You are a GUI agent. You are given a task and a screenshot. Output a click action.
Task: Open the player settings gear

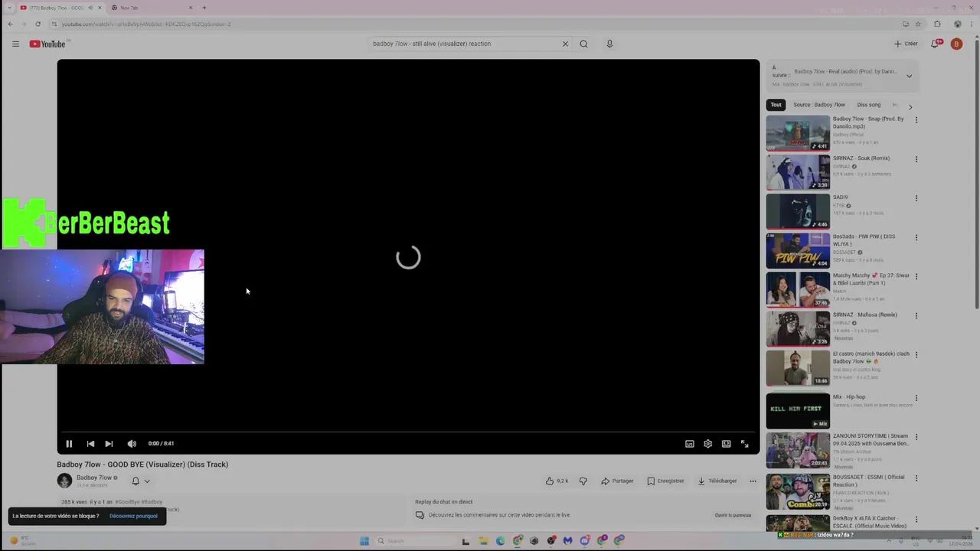[x=707, y=444]
